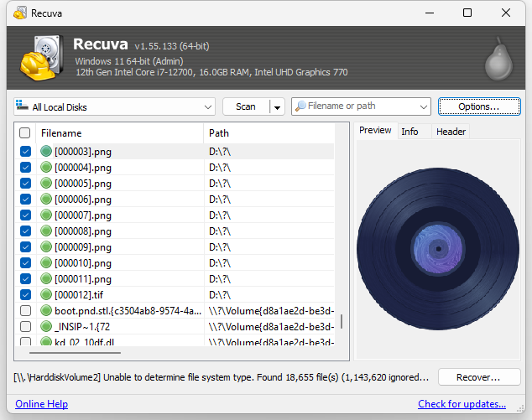Click the vertical scrollbar thumb of file list
Screen dimensions: 532x420
tap(341, 321)
